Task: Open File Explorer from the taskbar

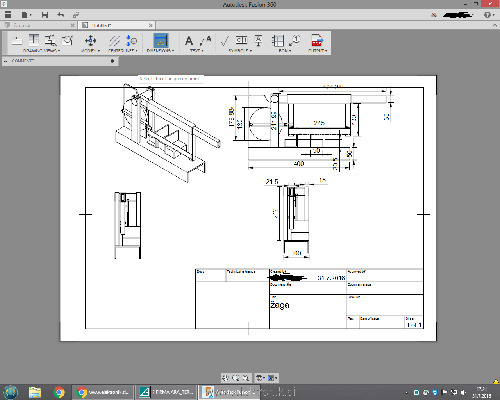Action: click(35, 392)
